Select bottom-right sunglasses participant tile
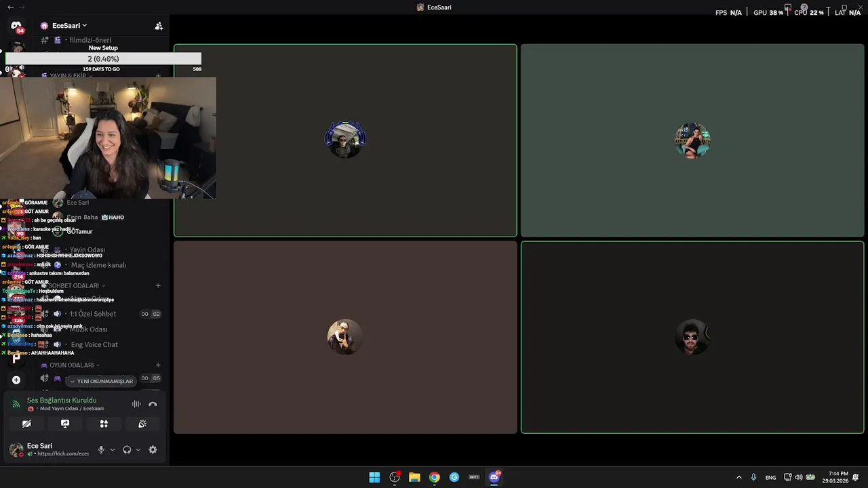868x488 pixels. (x=692, y=337)
